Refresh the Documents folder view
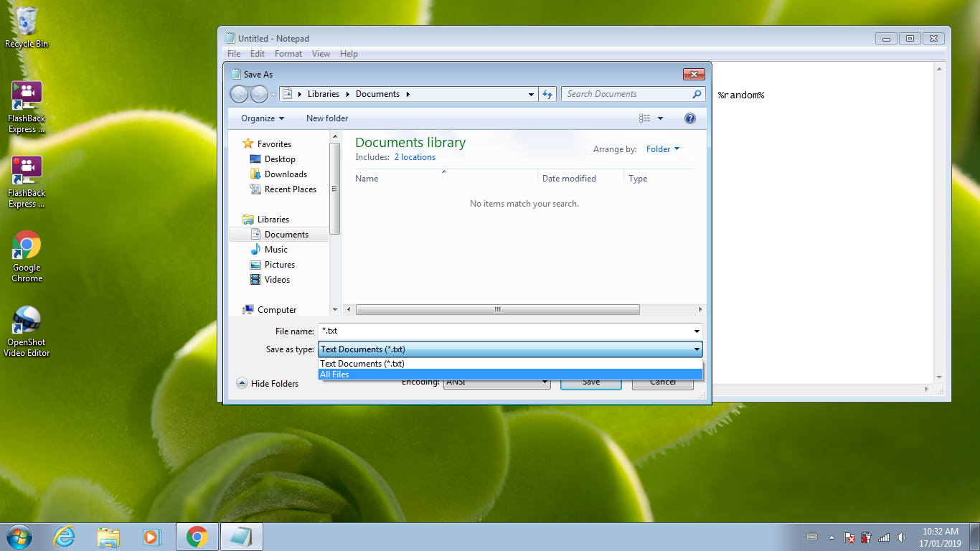 point(547,94)
